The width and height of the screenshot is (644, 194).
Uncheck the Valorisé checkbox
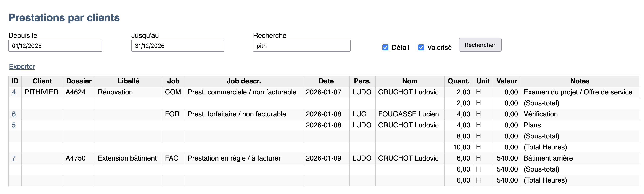pos(421,48)
